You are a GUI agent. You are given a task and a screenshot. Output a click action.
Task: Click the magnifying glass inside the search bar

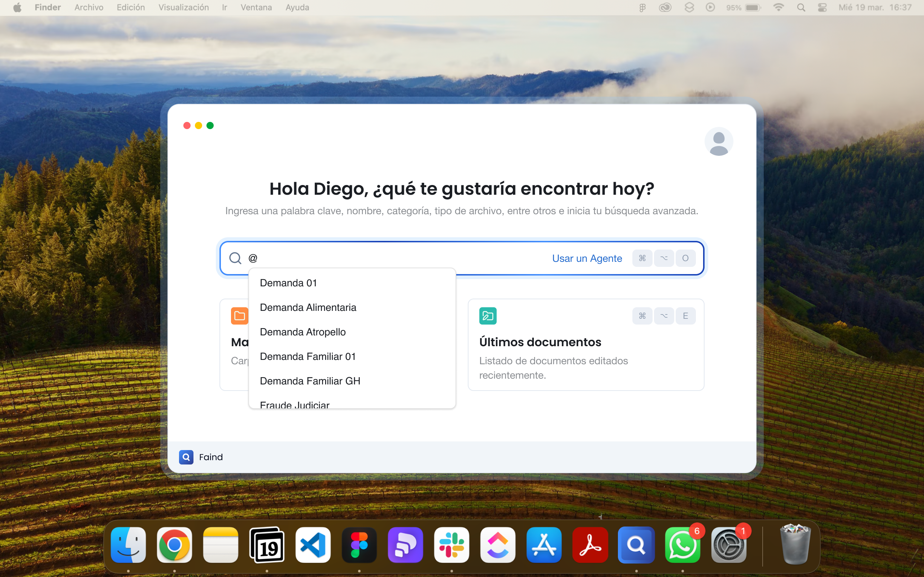235,258
